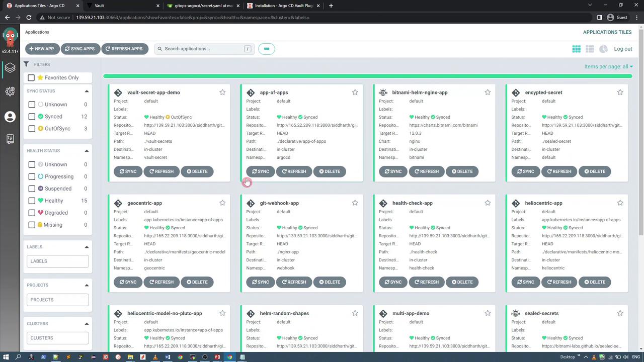Image resolution: width=644 pixels, height=362 pixels.
Task: Reload the page with the browser refresh icon
Action: [29, 18]
